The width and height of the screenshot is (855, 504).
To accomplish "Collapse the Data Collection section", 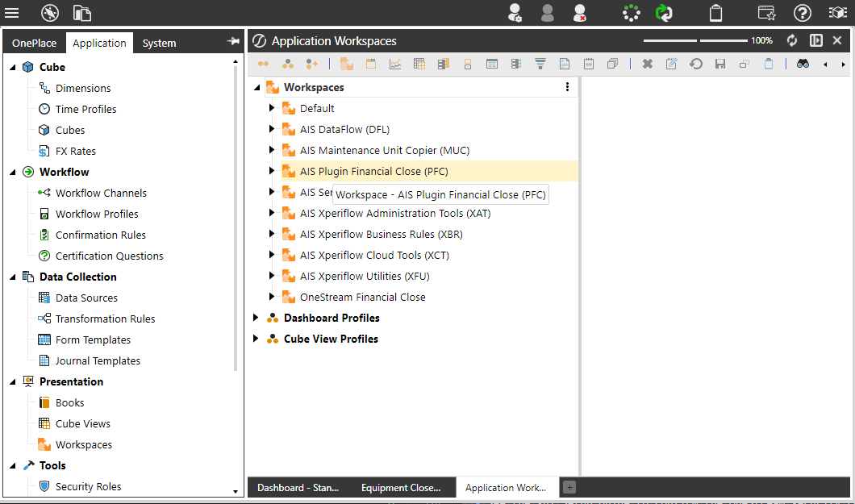I will pos(13,277).
